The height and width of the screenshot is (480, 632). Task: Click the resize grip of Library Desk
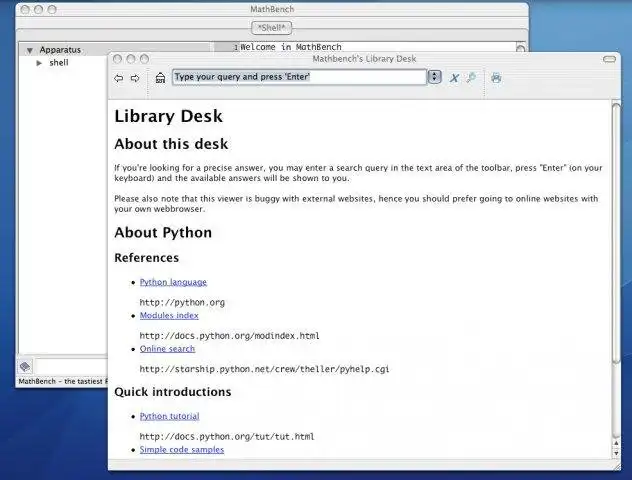(x=616, y=466)
